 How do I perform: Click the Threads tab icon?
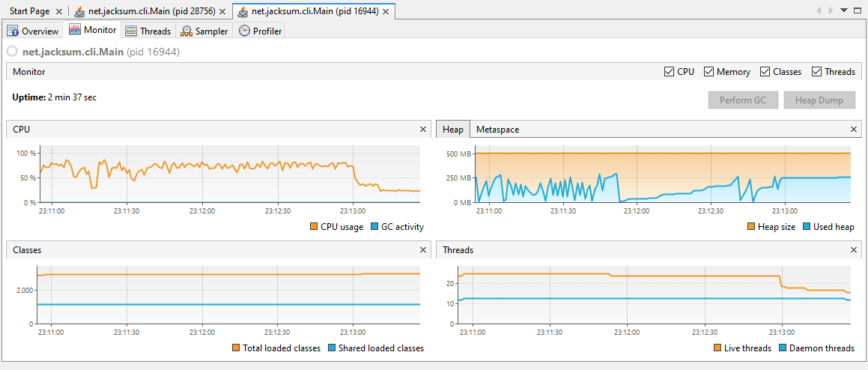131,31
